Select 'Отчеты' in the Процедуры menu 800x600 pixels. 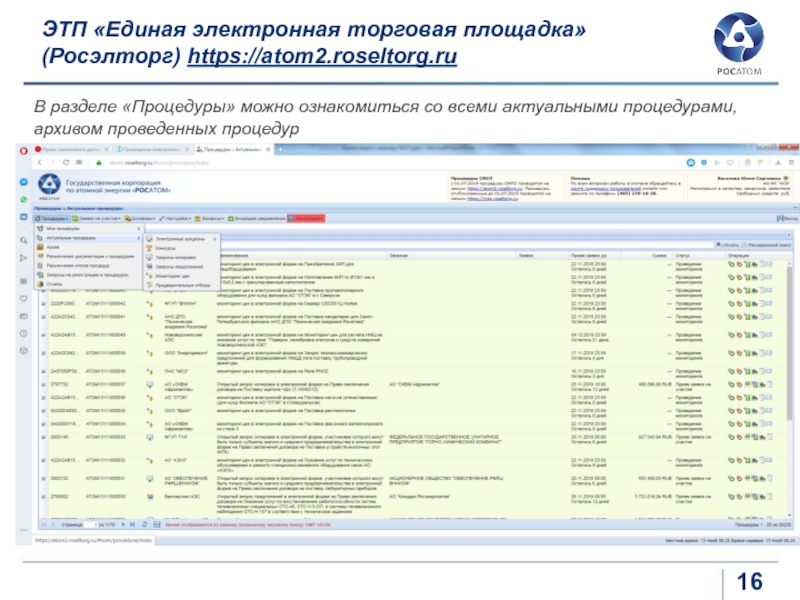tap(89, 284)
